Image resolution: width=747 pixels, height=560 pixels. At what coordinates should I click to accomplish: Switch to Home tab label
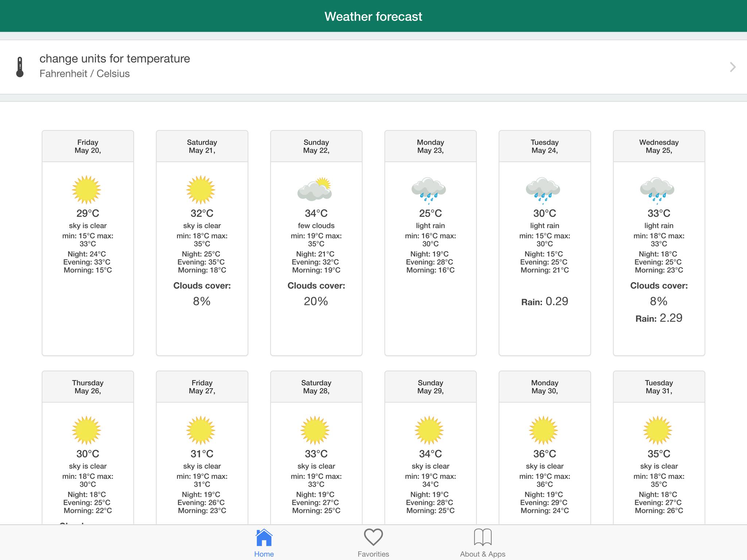[x=264, y=554]
